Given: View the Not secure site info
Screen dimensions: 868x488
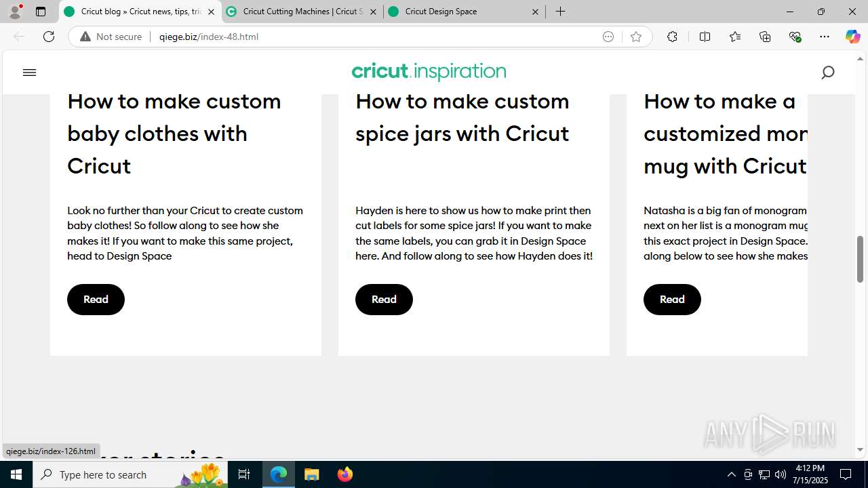Looking at the screenshot, I should [111, 37].
